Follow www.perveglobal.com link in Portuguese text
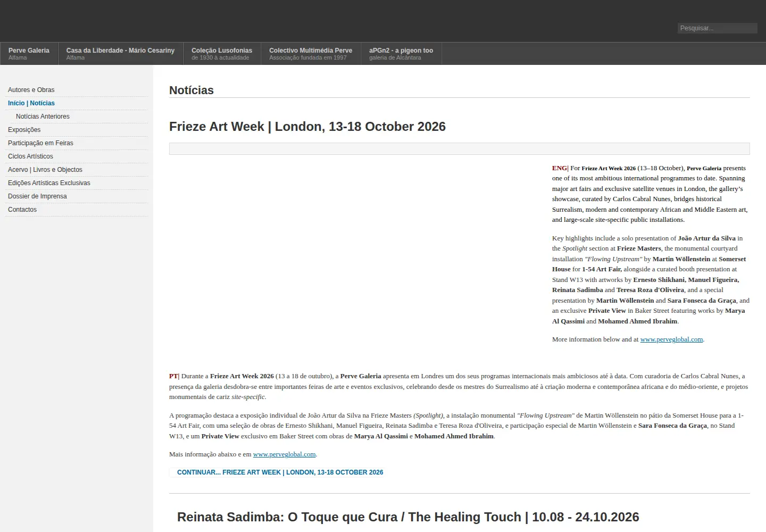Viewport: 766px width, 532px height. pos(284,454)
